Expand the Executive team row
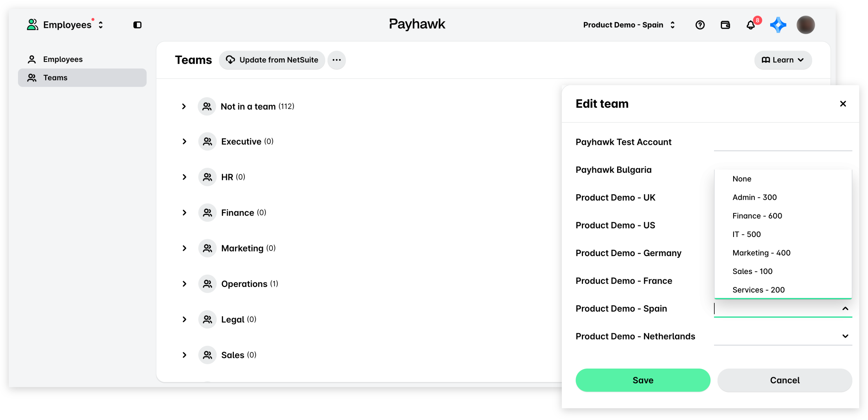 [184, 142]
